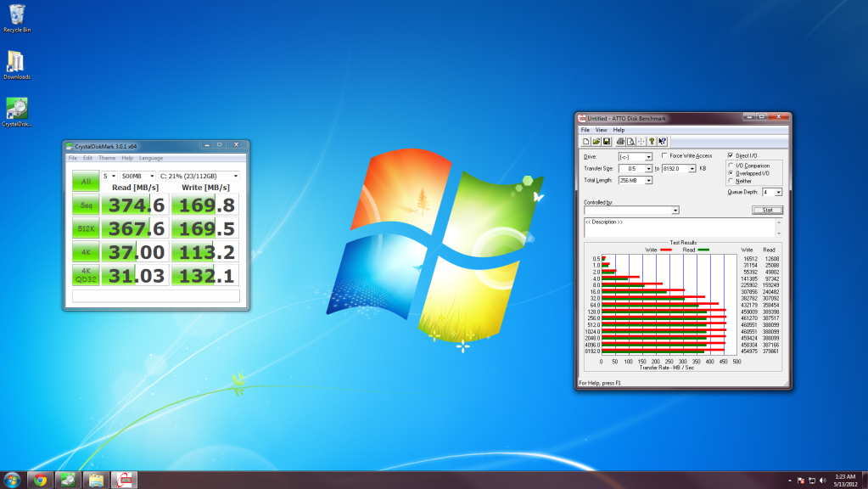Open the Help menu in CrystalDiskMark
The image size is (868, 489).
[127, 158]
